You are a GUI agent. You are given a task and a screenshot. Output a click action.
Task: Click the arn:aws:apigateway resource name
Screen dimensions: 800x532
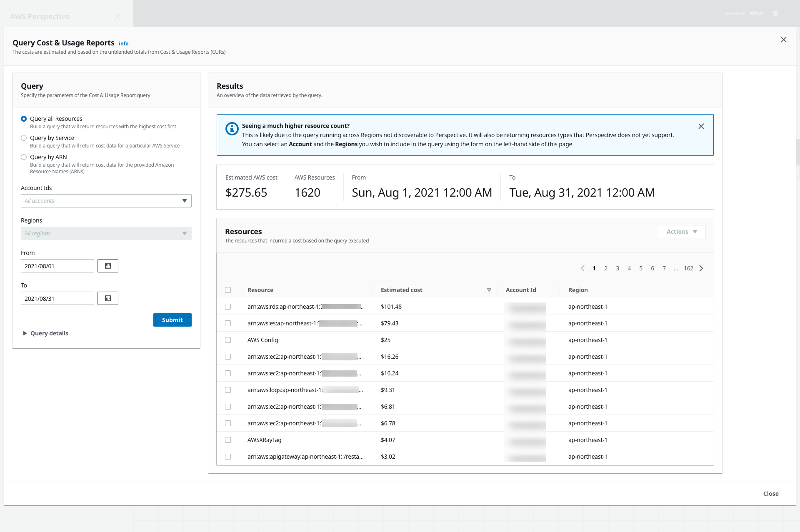pyautogui.click(x=305, y=457)
